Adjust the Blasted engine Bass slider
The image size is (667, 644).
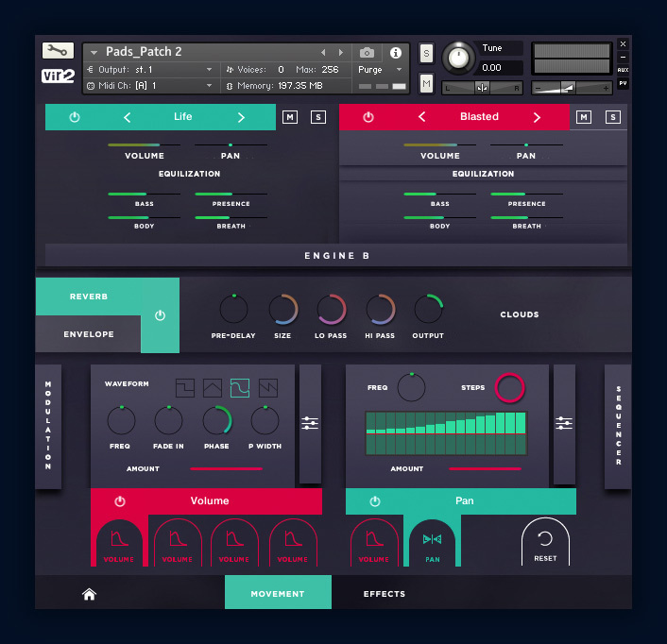(440, 194)
